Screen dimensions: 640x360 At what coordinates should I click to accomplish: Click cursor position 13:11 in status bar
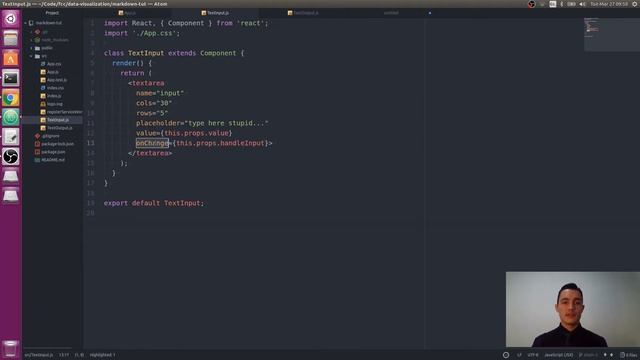click(64, 355)
